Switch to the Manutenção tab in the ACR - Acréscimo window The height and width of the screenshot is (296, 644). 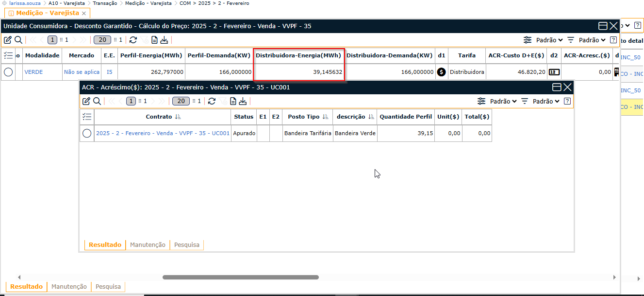point(148,245)
